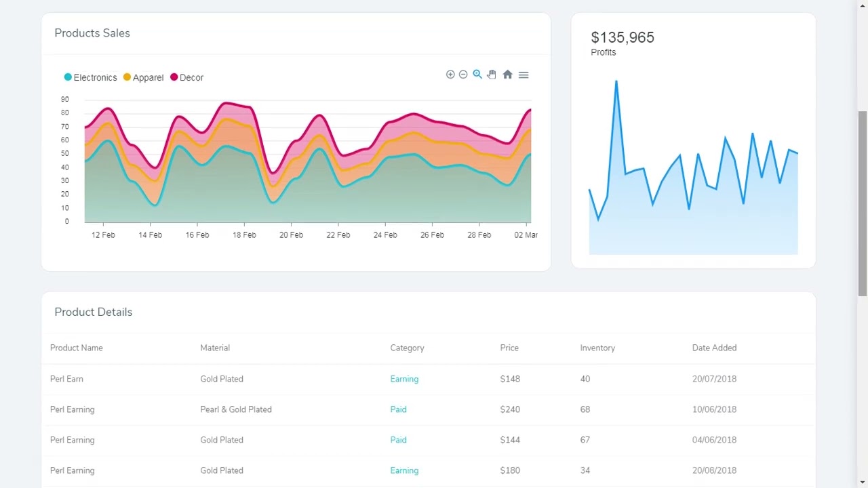Image resolution: width=868 pixels, height=488 pixels.
Task: Click the Perl Earning name in $180 row
Action: pyautogui.click(x=73, y=470)
